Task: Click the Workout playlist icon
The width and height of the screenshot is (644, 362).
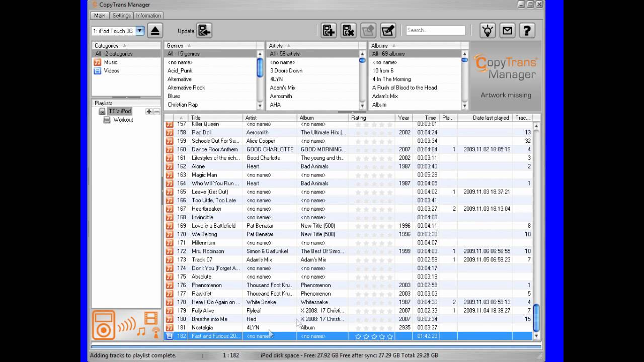Action: coord(107,120)
